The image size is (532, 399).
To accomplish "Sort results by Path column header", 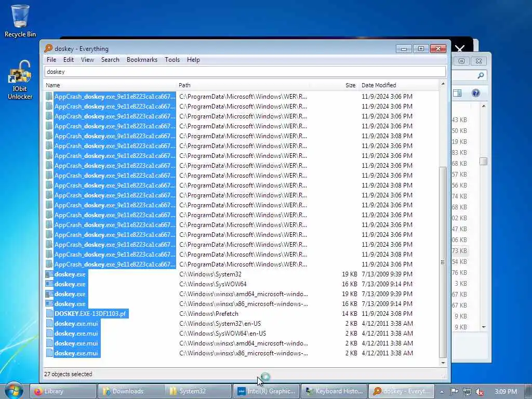I will 243,85.
